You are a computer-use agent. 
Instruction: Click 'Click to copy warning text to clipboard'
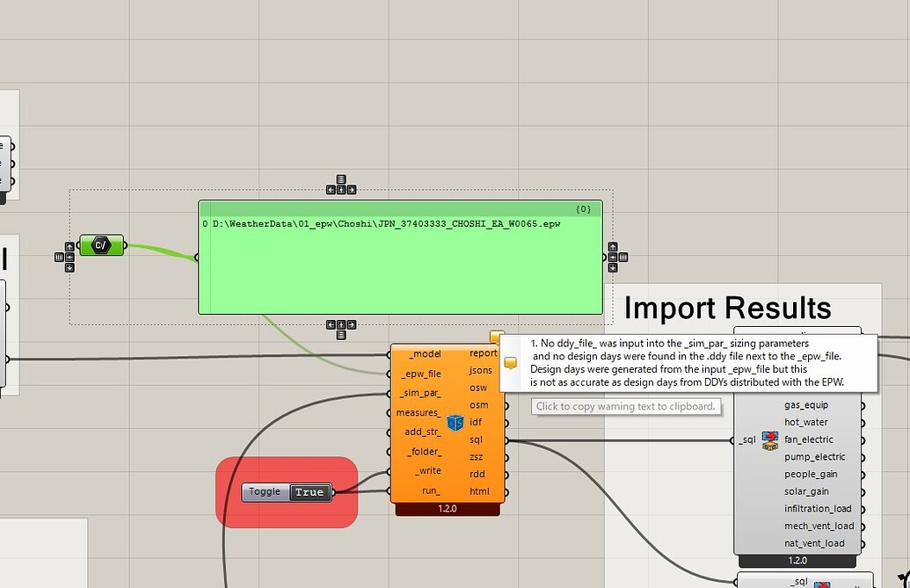click(x=626, y=406)
